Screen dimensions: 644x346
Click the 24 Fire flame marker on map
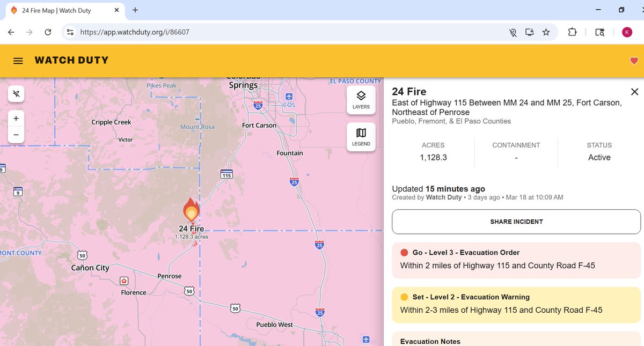coord(191,210)
